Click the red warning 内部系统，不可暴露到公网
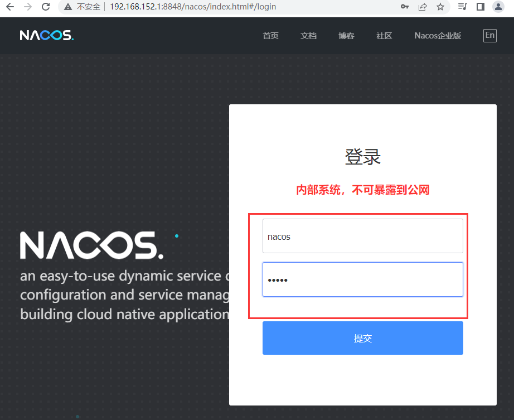This screenshot has width=514, height=420. point(362,190)
